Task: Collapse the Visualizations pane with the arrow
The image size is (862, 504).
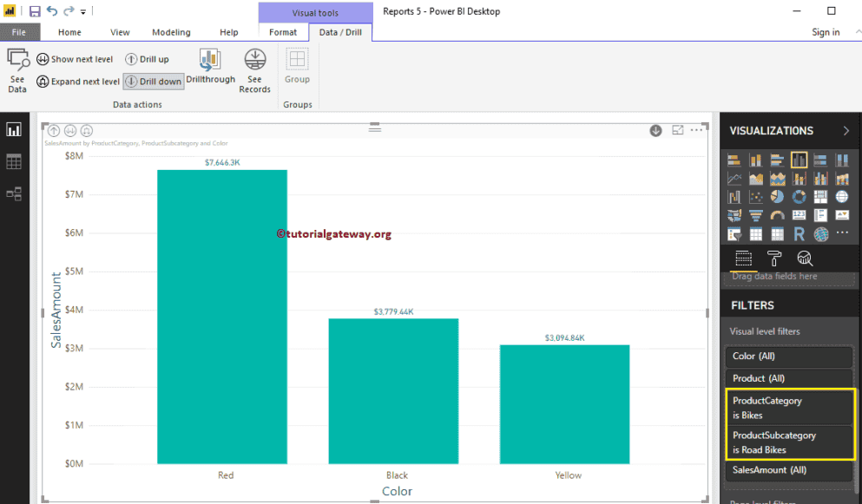Action: 846,131
